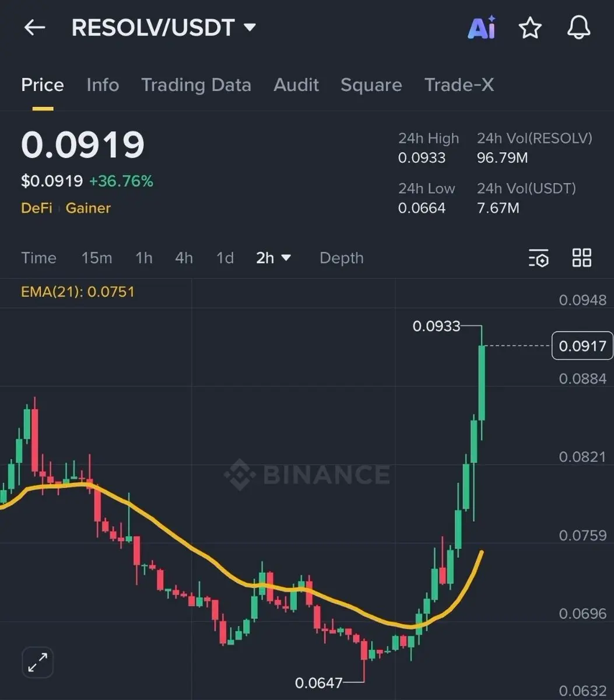This screenshot has height=700, width=614.
Task: Tap the 0.0948 price axis label
Action: pos(583,300)
